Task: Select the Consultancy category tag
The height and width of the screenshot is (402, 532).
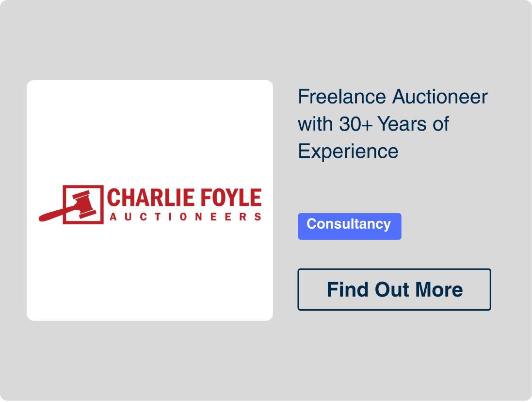Action: pos(349,226)
